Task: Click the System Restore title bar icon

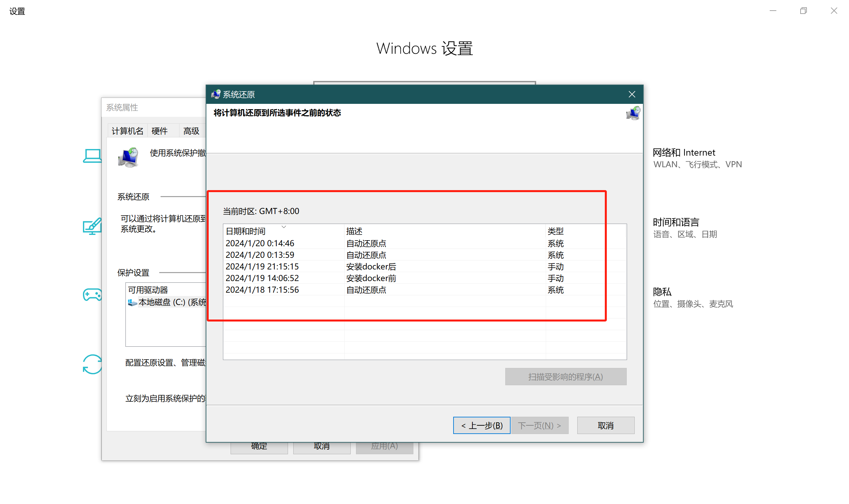Action: click(x=216, y=94)
